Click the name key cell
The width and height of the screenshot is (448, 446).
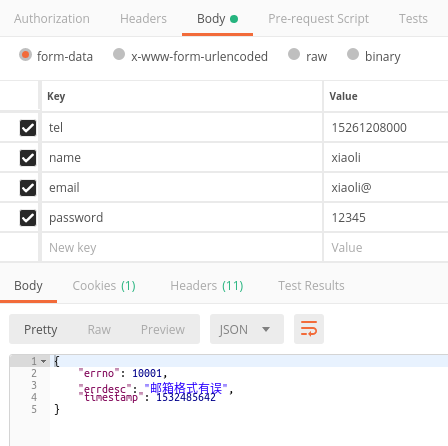[x=182, y=157]
